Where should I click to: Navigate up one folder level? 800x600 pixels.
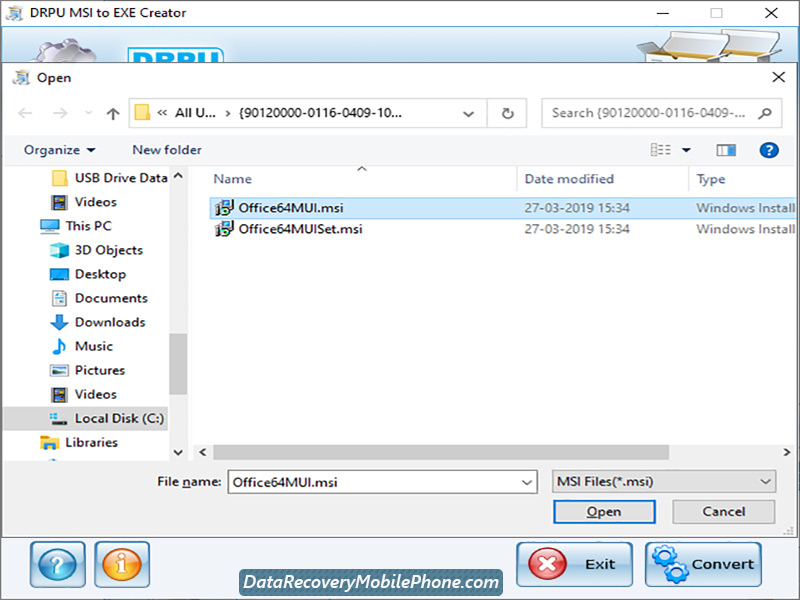[x=112, y=113]
